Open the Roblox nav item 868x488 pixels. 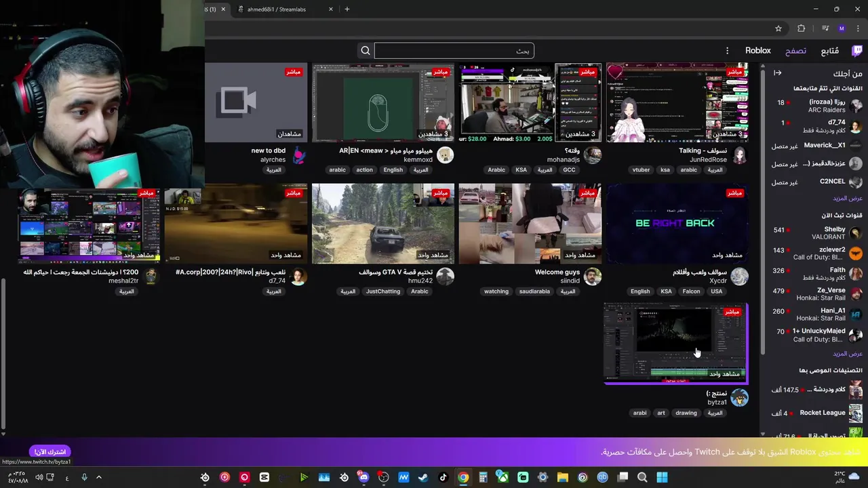coord(758,51)
